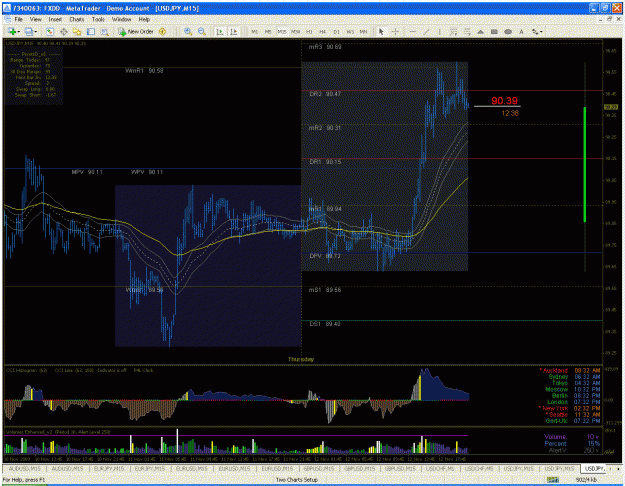Open the Tools menu
625x486 pixels.
coord(98,19)
